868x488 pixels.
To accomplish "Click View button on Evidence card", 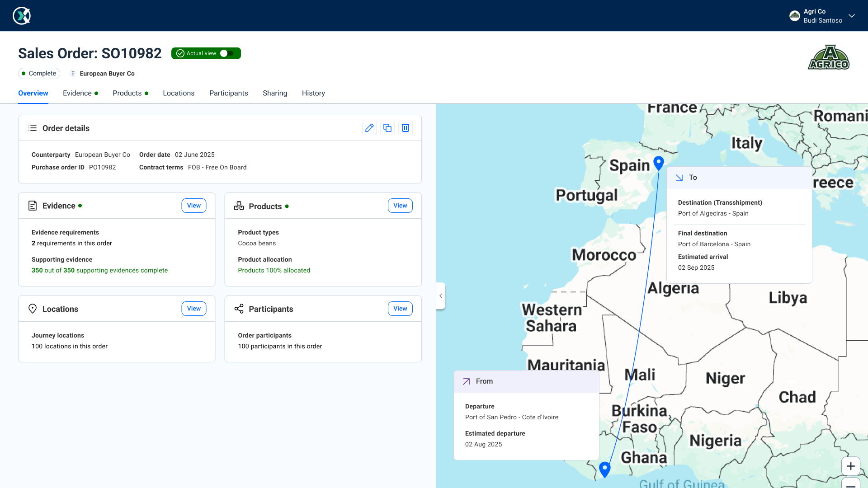I will 193,206.
